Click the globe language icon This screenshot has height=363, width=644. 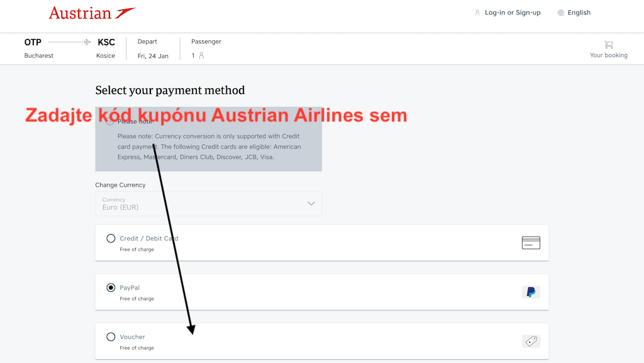pos(560,13)
